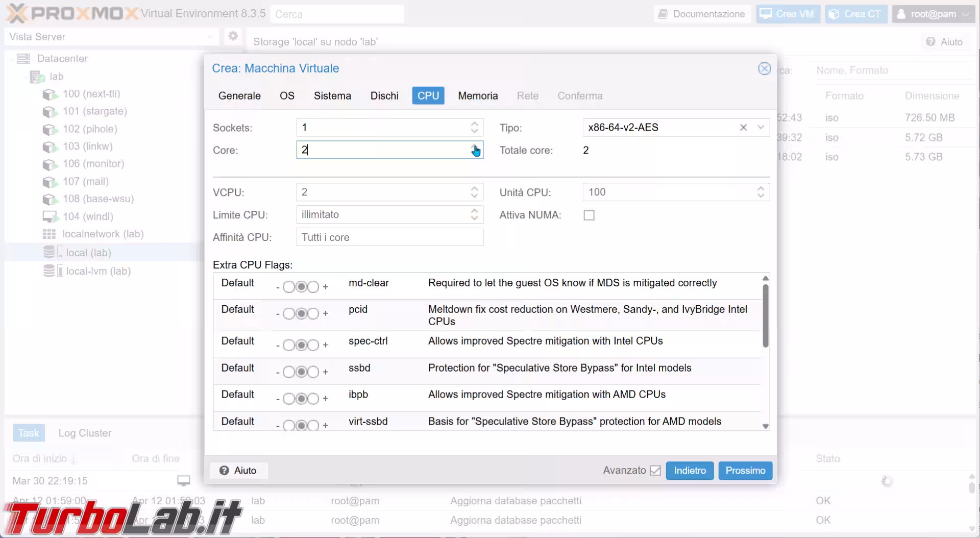The width and height of the screenshot is (980, 538).
Task: Enable the Attiva NUMA checkbox
Action: coord(589,215)
